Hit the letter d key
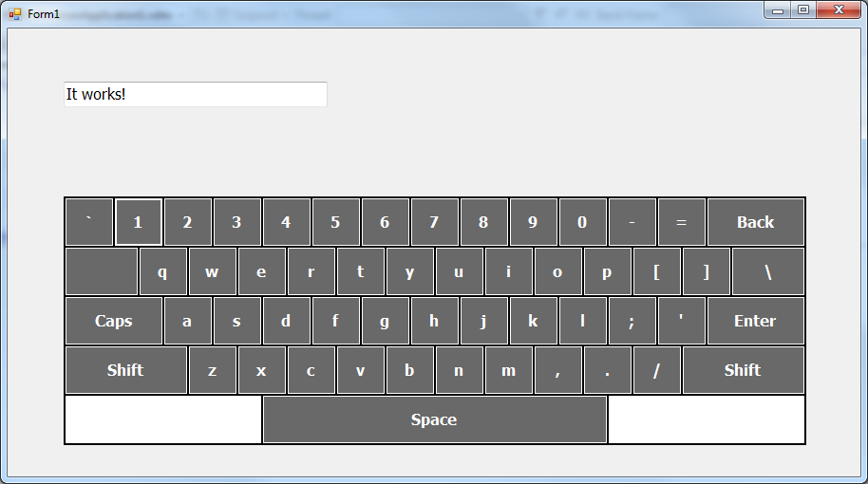This screenshot has width=868, height=484. click(x=286, y=320)
